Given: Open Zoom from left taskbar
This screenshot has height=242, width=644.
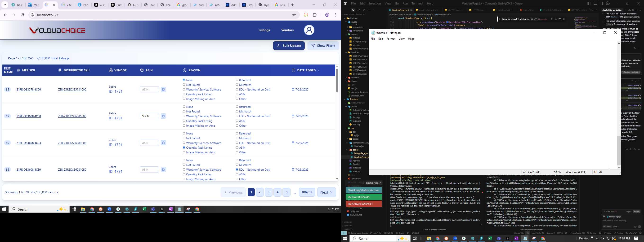Looking at the screenshot, I should (109, 209).
